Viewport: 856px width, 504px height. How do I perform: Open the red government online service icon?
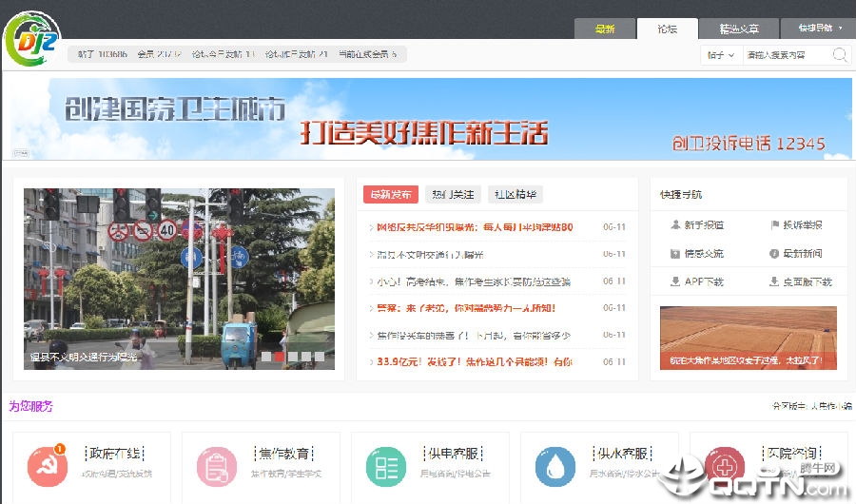(x=48, y=466)
